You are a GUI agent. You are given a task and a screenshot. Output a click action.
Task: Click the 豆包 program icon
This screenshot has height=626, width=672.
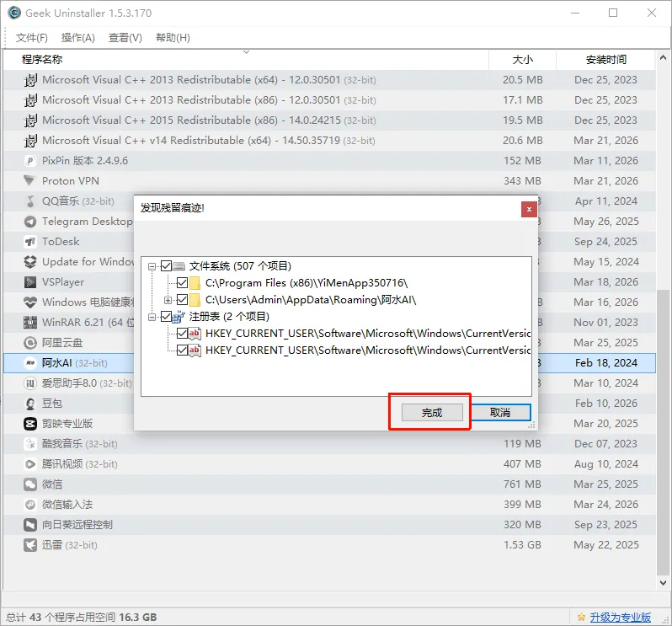pos(30,404)
